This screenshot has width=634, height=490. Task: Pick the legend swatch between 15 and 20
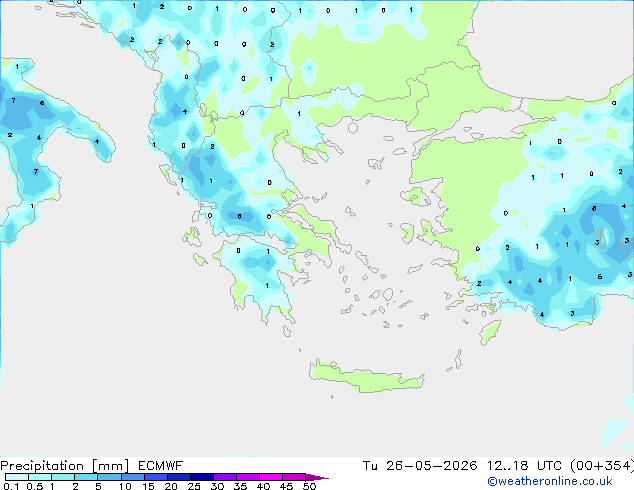(x=156, y=477)
